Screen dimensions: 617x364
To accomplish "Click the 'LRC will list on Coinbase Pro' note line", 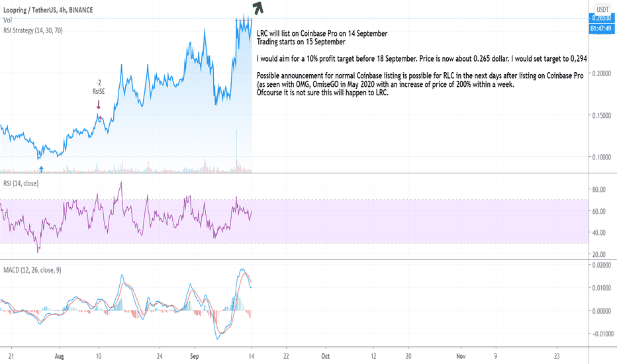I will tap(322, 34).
